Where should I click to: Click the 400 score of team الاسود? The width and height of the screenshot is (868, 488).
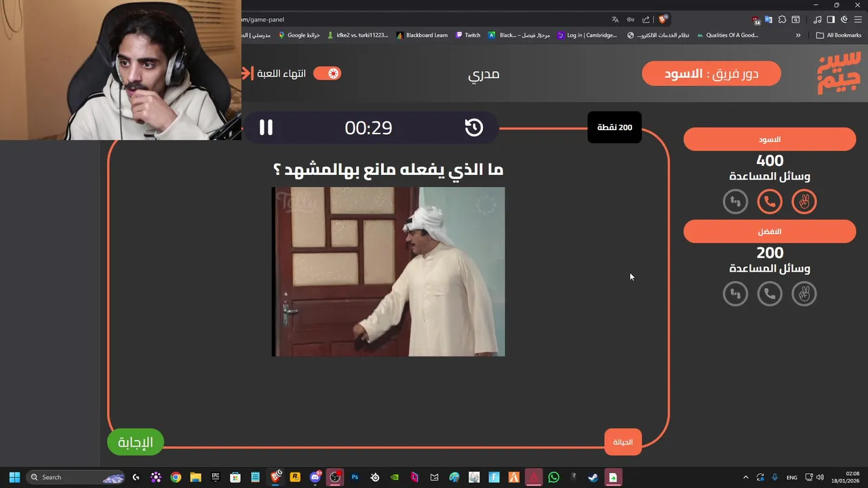pos(770,161)
